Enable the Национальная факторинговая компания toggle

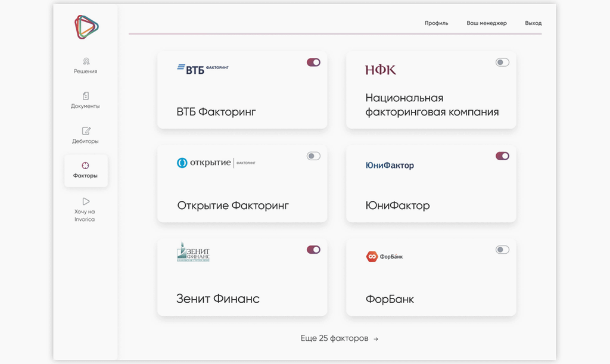[502, 62]
